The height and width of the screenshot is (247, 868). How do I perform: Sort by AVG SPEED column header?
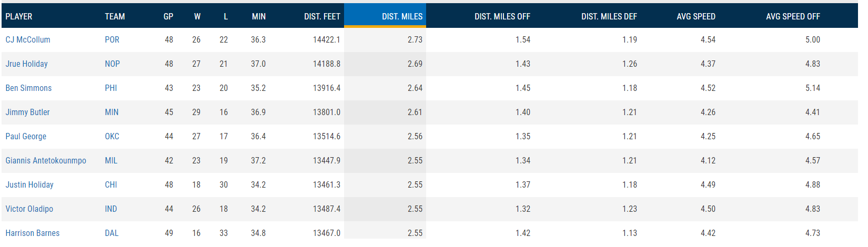tap(695, 17)
